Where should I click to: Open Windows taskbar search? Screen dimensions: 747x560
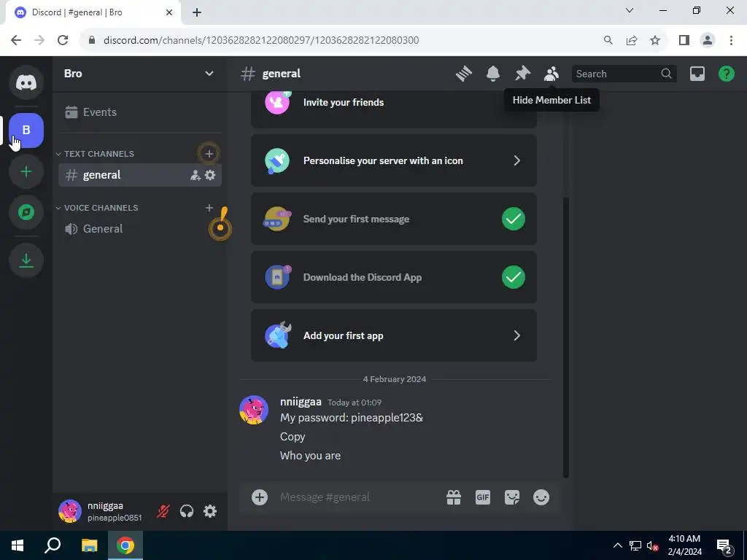click(53, 545)
